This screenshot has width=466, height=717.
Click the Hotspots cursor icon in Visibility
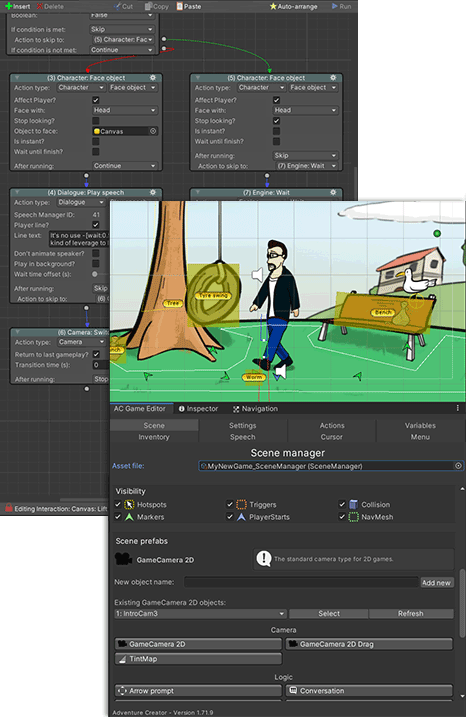tap(129, 504)
